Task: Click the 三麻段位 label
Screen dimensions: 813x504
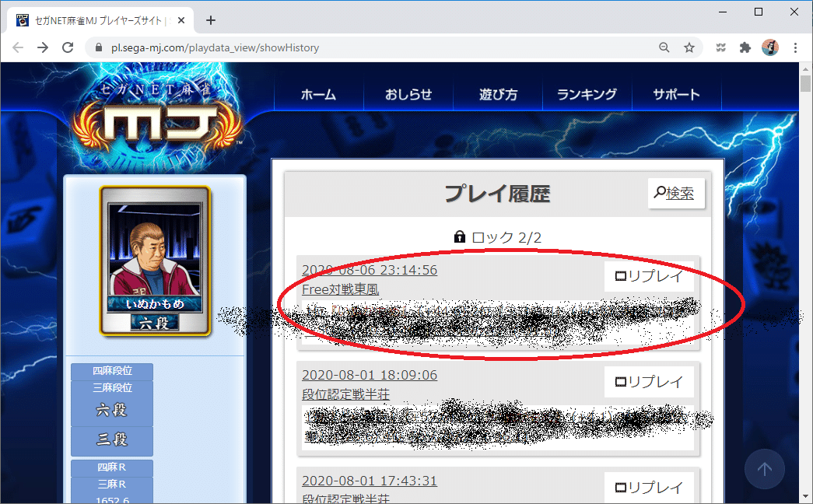Action: (112, 388)
